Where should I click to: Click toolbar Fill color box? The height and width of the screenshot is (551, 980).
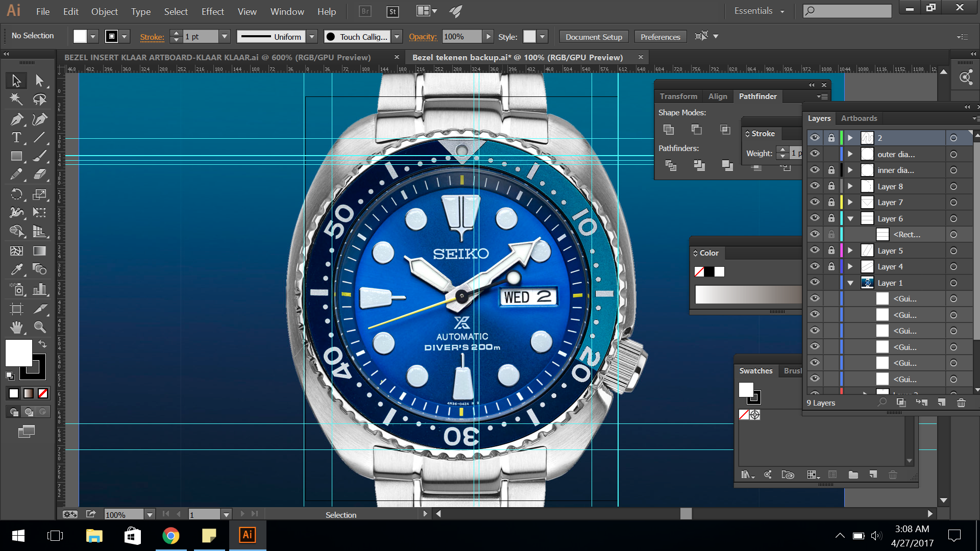18,353
